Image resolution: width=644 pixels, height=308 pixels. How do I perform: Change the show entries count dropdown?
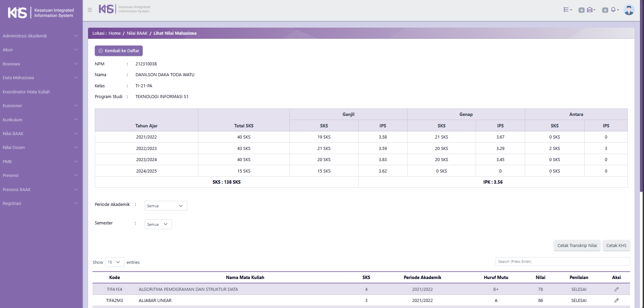[x=115, y=262]
